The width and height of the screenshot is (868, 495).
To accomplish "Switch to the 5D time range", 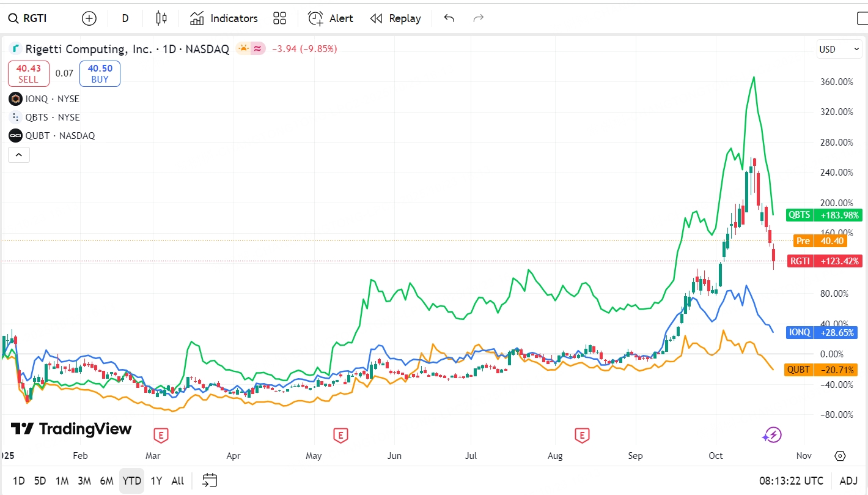I will pyautogui.click(x=40, y=481).
